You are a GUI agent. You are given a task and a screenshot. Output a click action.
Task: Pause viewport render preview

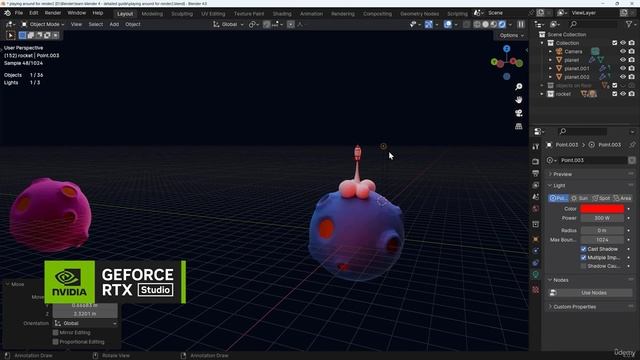click(x=521, y=24)
